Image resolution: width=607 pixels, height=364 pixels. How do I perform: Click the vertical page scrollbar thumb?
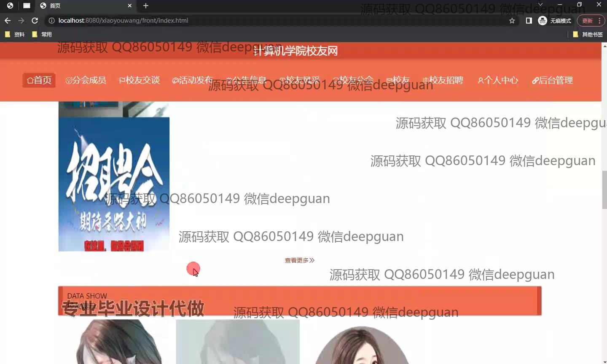[604, 190]
